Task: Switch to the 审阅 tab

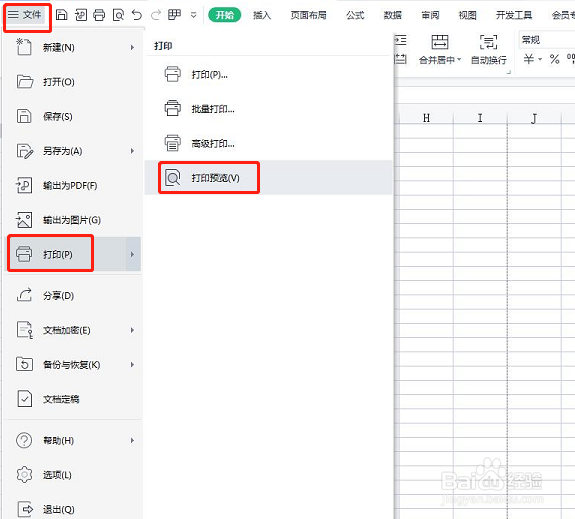Action: tap(430, 15)
